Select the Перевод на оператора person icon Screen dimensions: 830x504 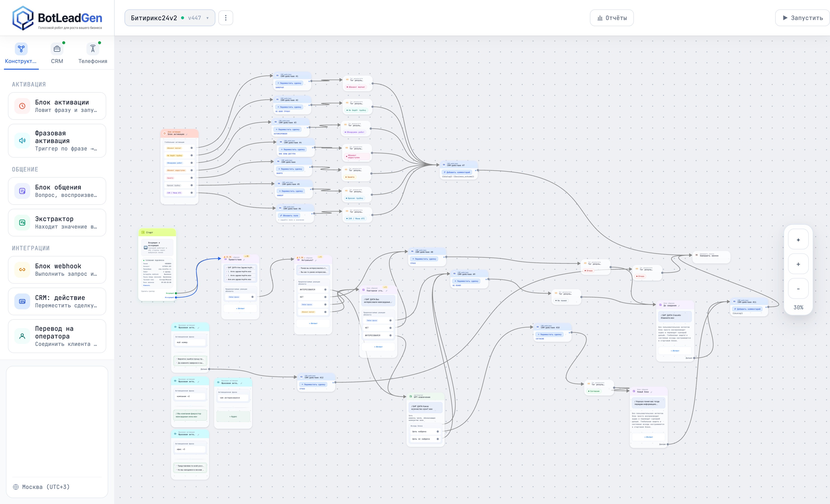pos(22,336)
